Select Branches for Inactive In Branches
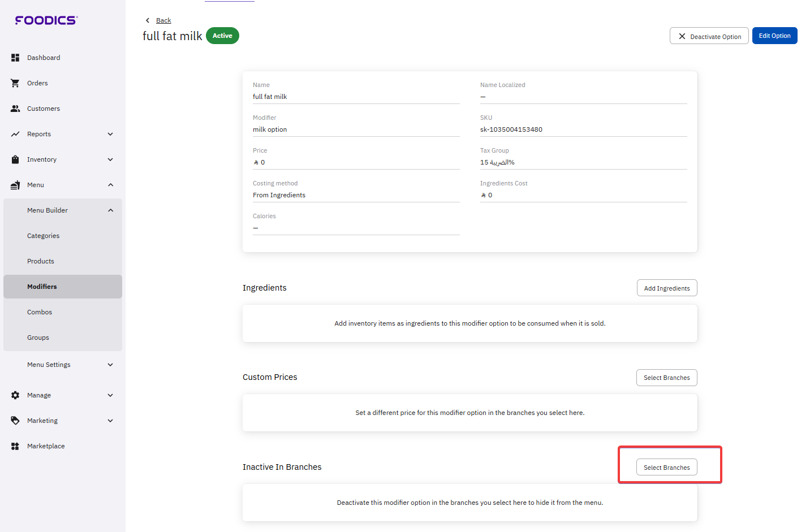The width and height of the screenshot is (810, 532). 666,468
